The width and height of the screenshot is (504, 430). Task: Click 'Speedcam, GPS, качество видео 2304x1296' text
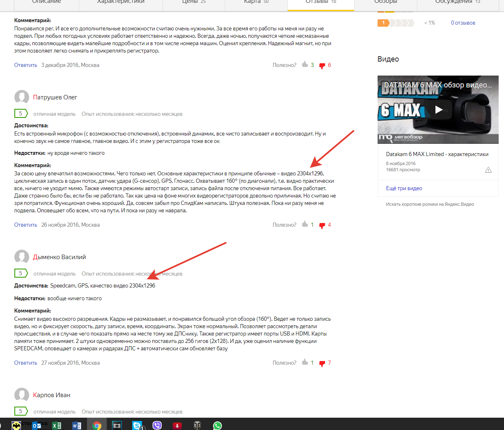[x=103, y=285]
